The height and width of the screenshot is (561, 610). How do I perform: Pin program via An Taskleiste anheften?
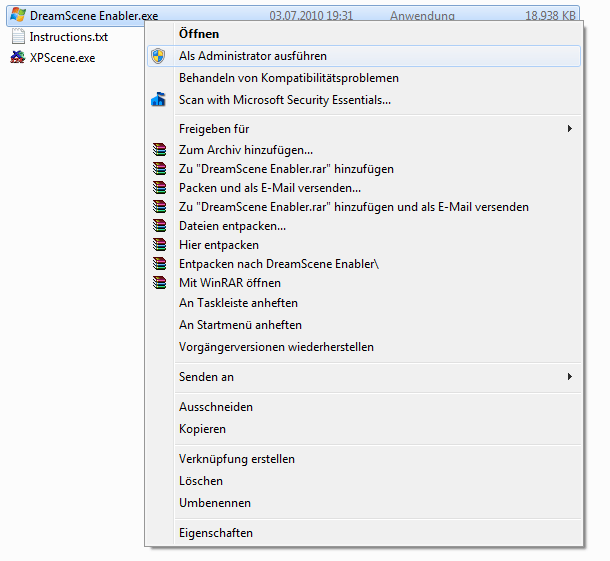click(x=238, y=303)
